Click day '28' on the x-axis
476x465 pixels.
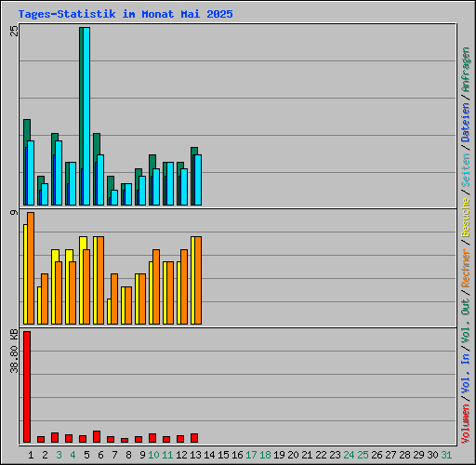tap(404, 455)
